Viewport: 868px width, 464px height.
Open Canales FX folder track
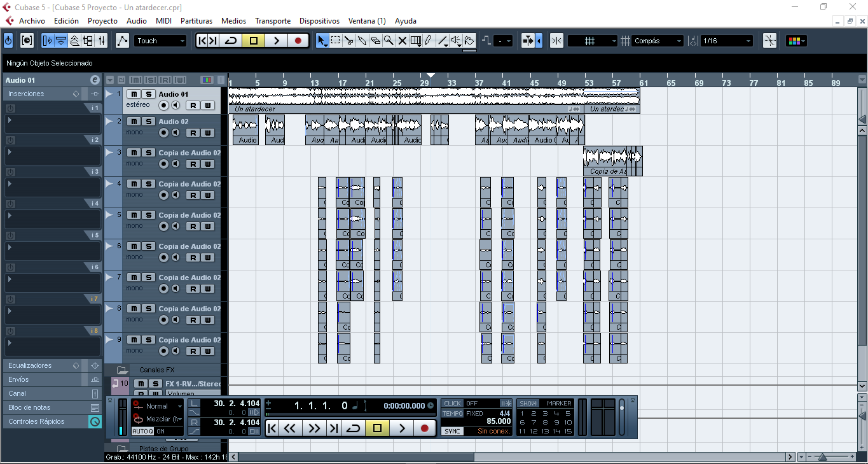[x=122, y=370]
